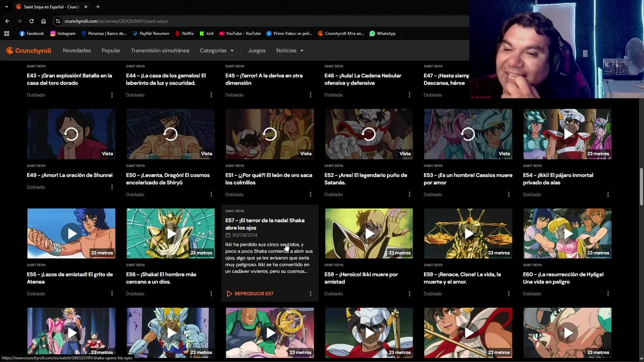Open the apps grid in bookmarks bar

[x=7, y=34]
